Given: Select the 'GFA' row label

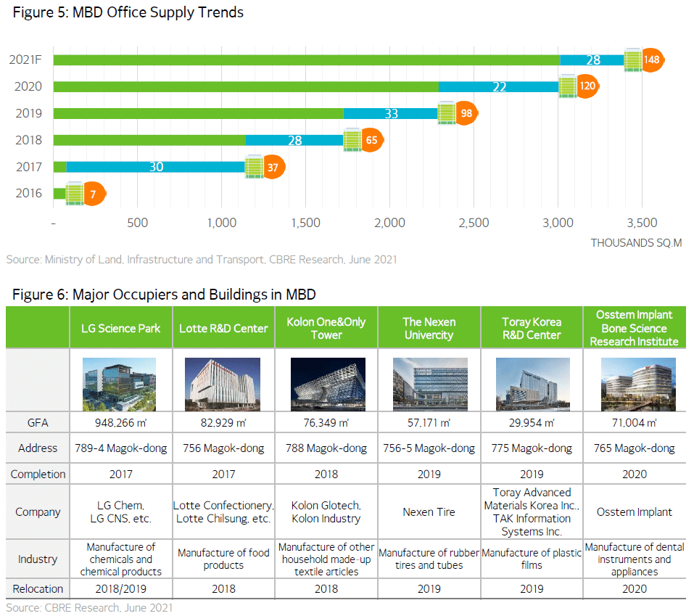Looking at the screenshot, I should click(38, 423).
